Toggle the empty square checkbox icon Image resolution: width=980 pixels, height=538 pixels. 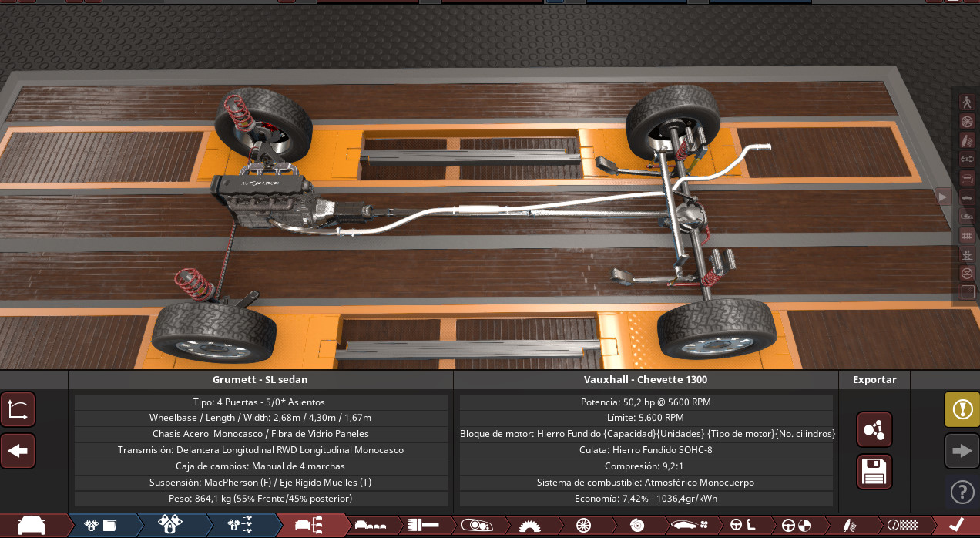(x=968, y=292)
